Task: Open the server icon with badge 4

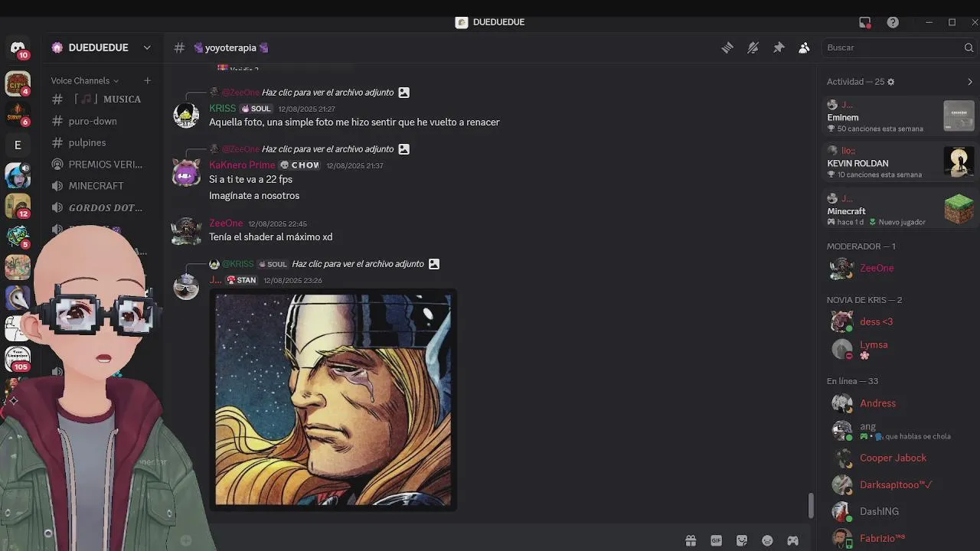Action: coord(18,83)
